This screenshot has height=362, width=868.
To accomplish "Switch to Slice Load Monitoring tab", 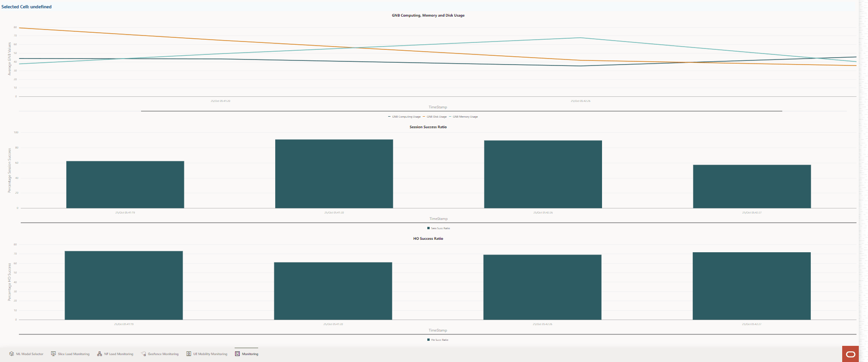I will 70,354.
